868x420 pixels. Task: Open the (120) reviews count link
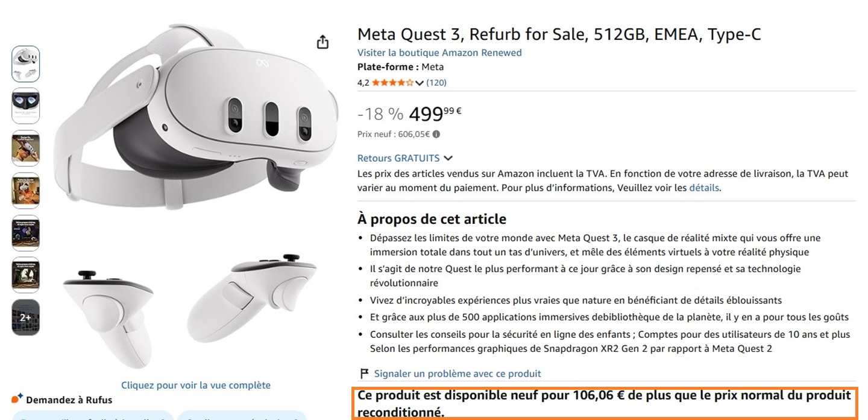coord(436,82)
